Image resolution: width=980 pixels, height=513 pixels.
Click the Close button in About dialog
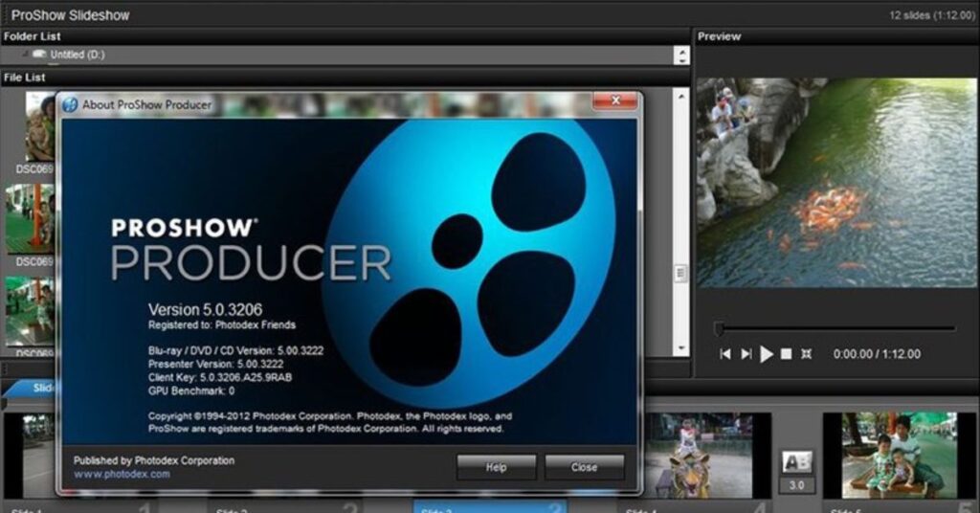click(584, 467)
